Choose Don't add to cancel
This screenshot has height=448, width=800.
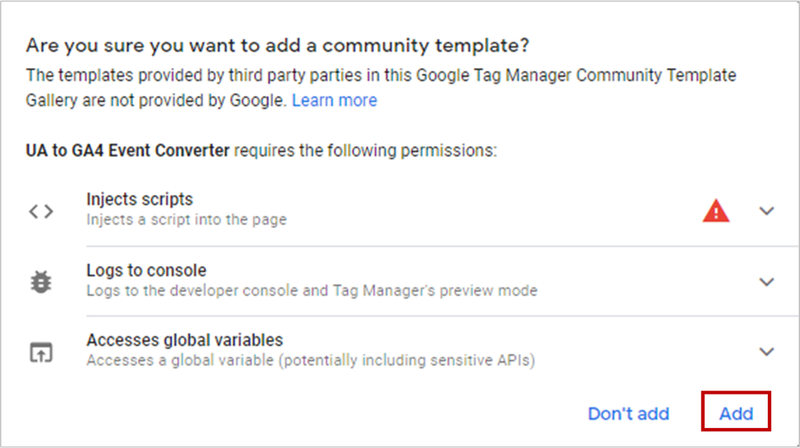click(x=628, y=413)
